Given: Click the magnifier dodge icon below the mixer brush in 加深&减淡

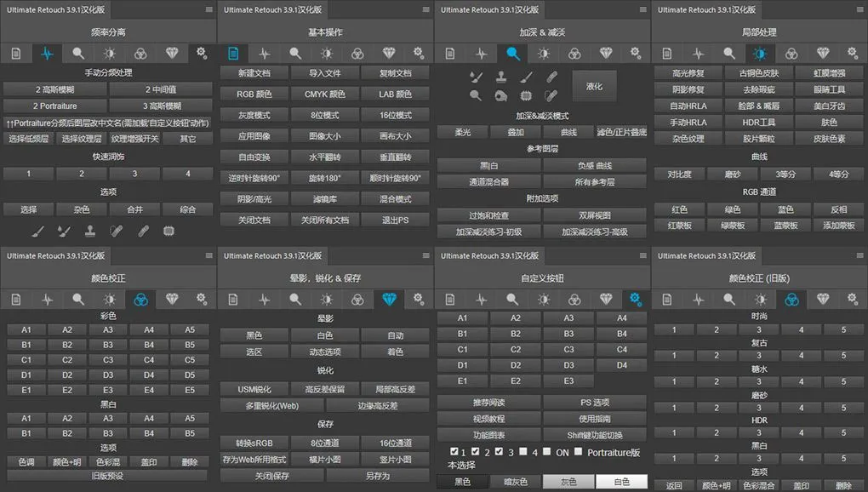Looking at the screenshot, I should click(476, 95).
